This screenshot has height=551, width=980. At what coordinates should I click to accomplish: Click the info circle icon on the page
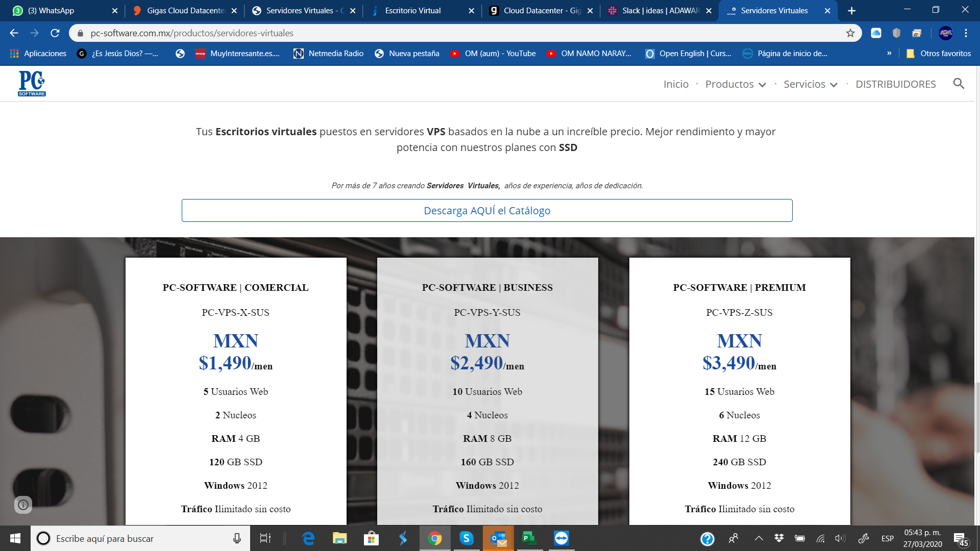(x=23, y=505)
